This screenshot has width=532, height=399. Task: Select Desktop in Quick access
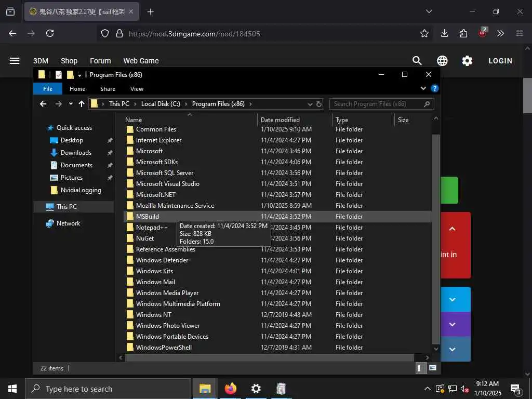coord(72,140)
